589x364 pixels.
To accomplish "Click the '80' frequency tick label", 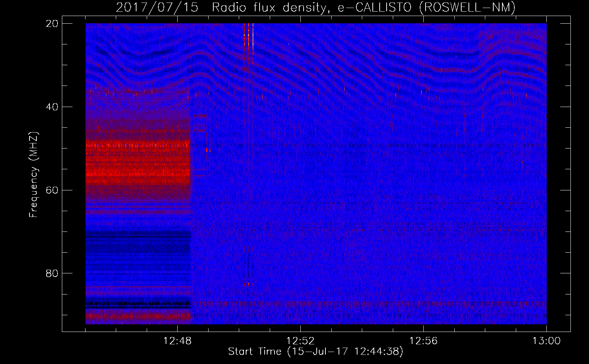I will [52, 273].
